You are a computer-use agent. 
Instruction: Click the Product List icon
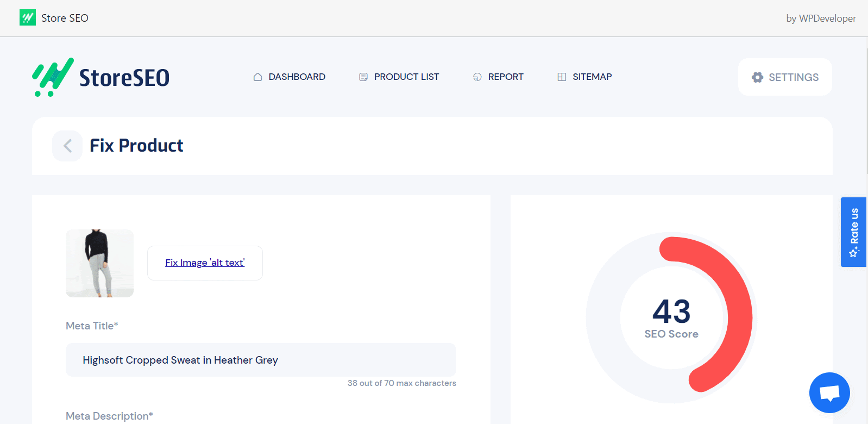coord(363,77)
